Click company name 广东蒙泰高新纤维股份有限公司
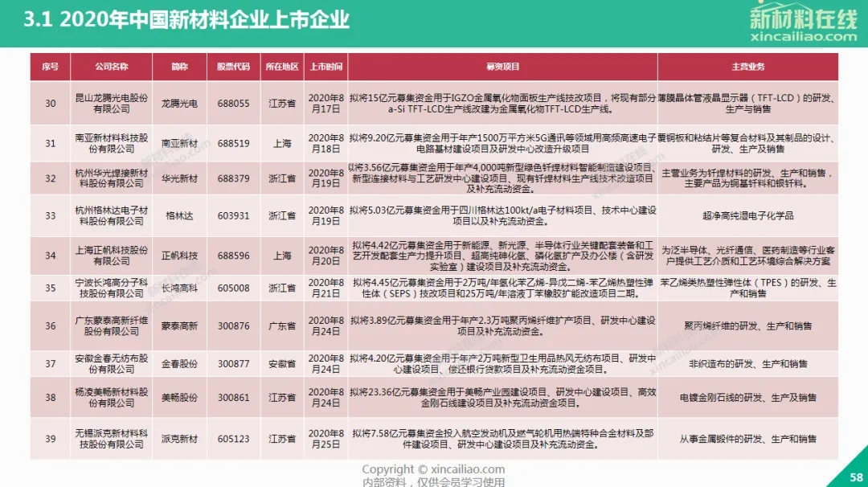This screenshot has width=868, height=487. pyautogui.click(x=111, y=326)
